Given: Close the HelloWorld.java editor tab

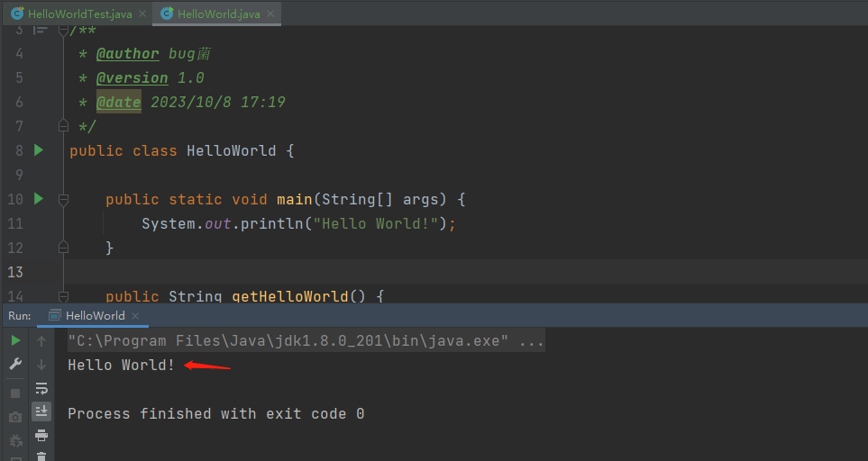Looking at the screenshot, I should coord(270,14).
